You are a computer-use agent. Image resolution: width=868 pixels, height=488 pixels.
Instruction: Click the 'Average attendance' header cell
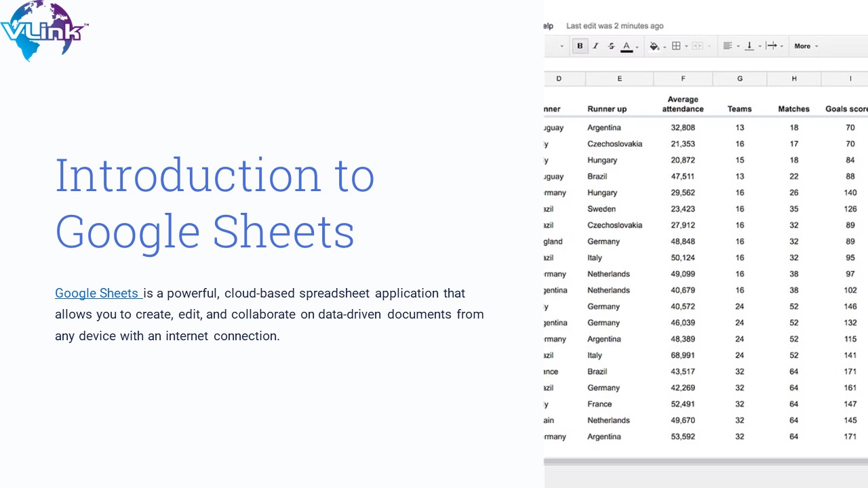point(683,104)
